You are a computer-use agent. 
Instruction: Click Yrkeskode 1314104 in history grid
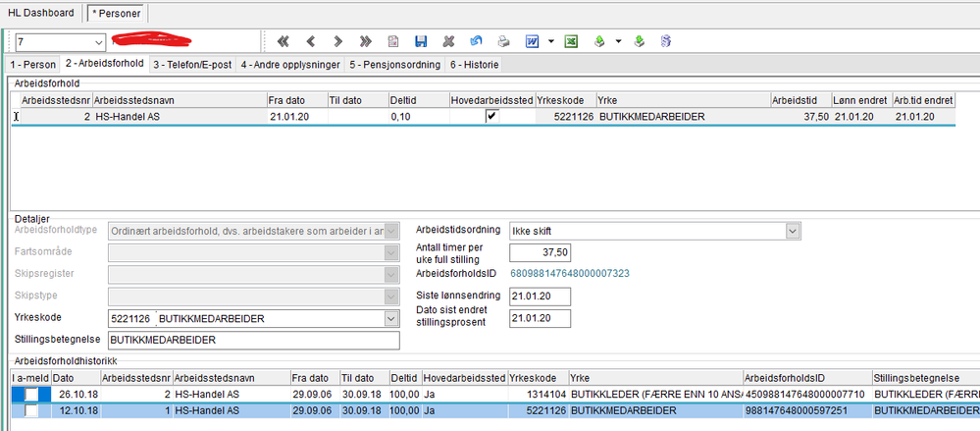(538, 395)
